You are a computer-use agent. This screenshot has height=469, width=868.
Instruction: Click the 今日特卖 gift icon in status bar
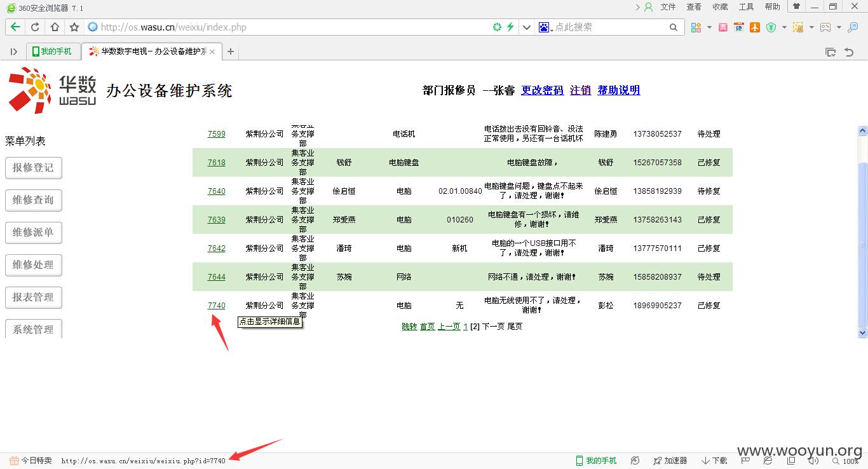pyautogui.click(x=14, y=460)
